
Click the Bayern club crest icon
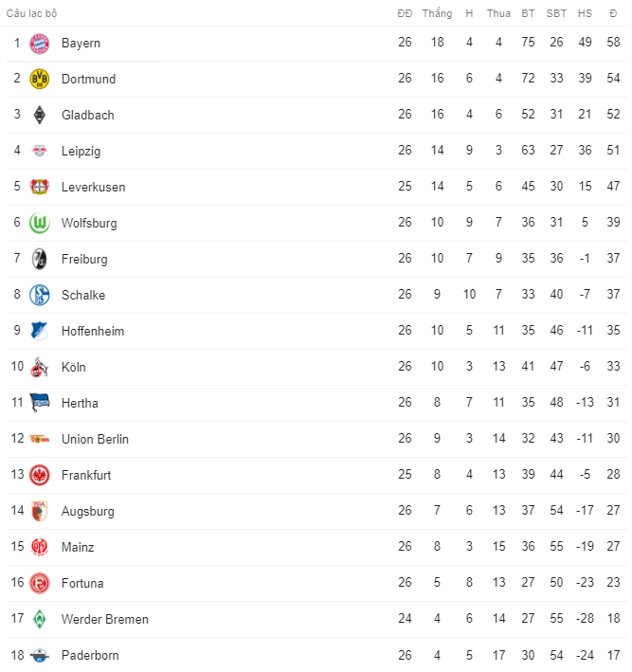point(39,44)
